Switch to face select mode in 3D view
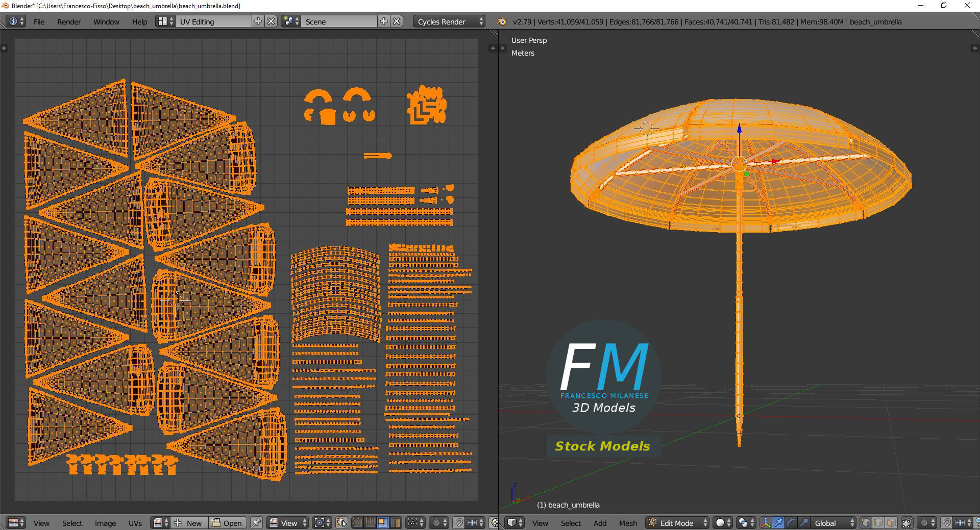 click(x=891, y=523)
